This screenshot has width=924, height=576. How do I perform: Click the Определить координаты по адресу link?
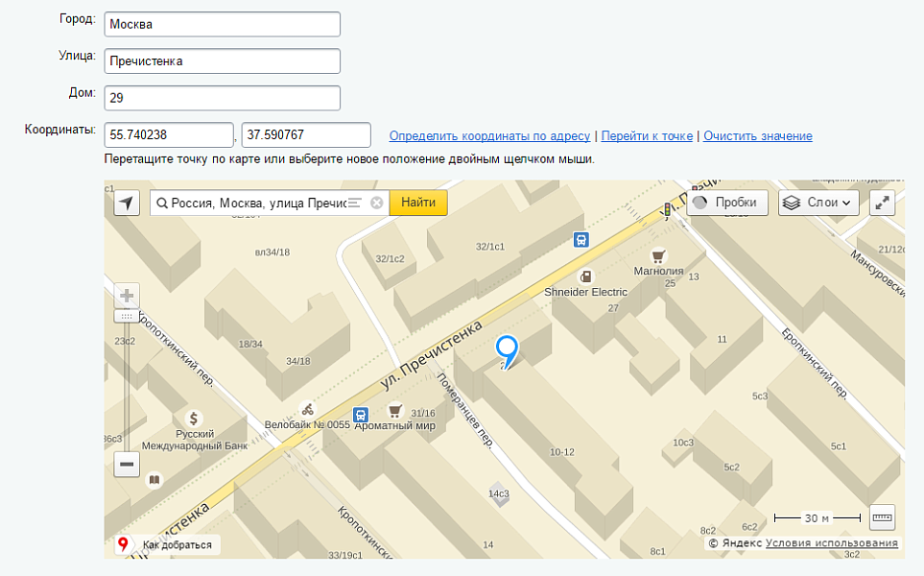point(489,136)
